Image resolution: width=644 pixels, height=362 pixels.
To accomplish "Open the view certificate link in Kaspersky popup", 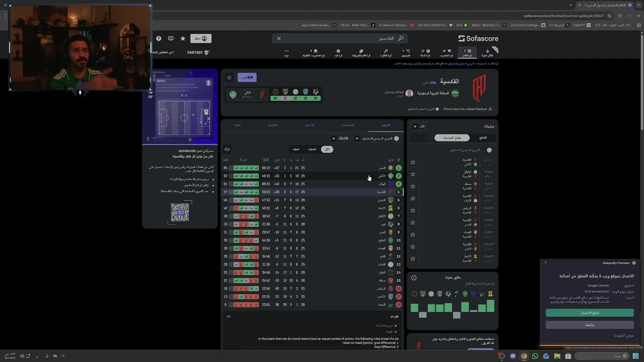I will tap(624, 335).
